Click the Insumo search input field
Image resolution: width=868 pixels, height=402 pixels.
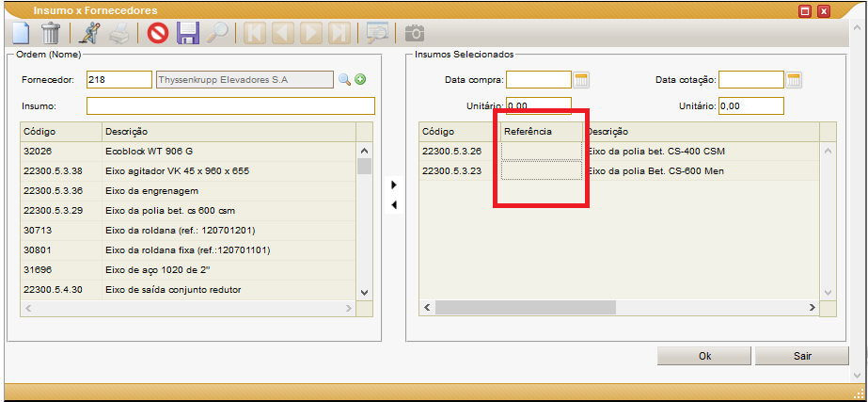tap(230, 105)
